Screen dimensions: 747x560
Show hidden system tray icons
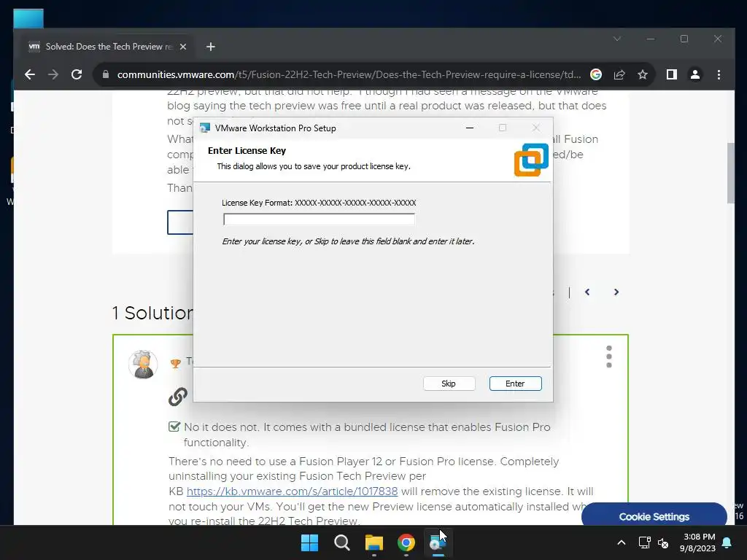pos(622,542)
